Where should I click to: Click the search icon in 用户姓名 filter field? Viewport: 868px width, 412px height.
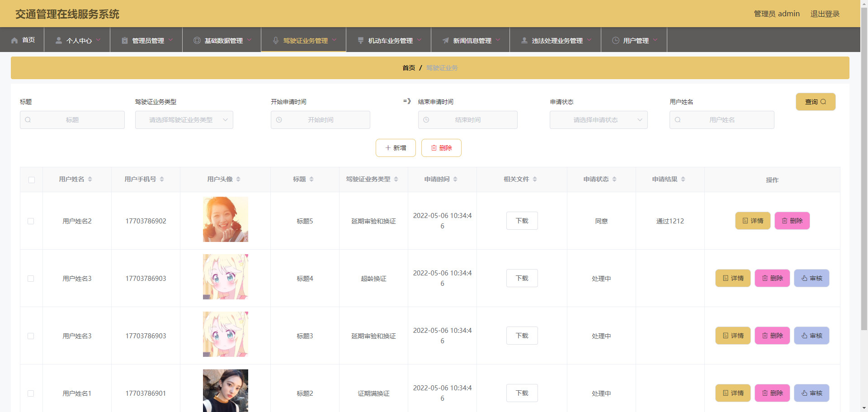click(x=678, y=120)
